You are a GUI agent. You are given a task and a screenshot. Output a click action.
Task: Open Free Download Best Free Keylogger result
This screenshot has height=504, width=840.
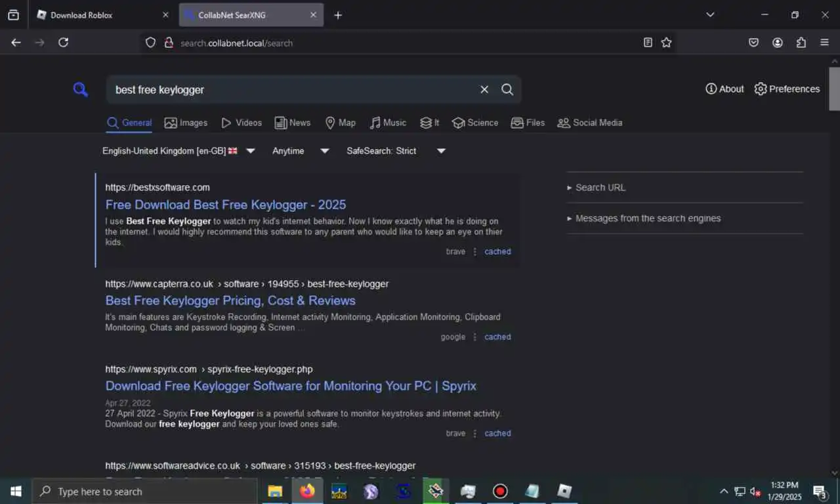[x=226, y=205]
